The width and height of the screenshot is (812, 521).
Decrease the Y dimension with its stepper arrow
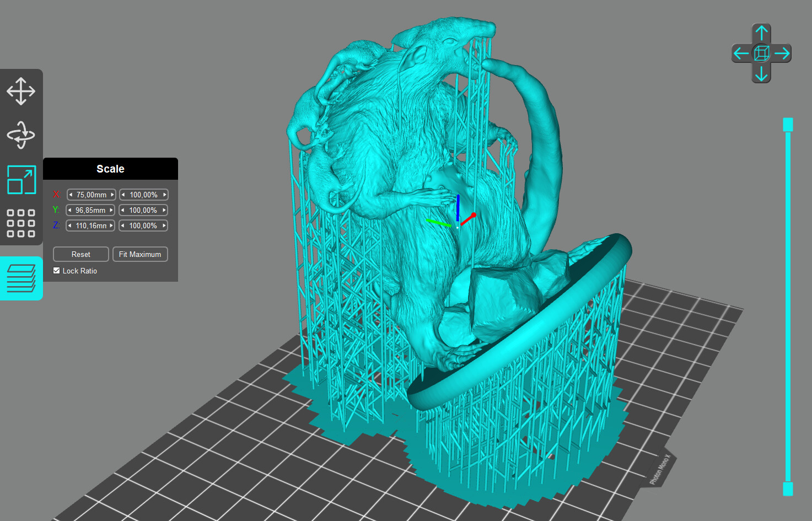click(69, 210)
